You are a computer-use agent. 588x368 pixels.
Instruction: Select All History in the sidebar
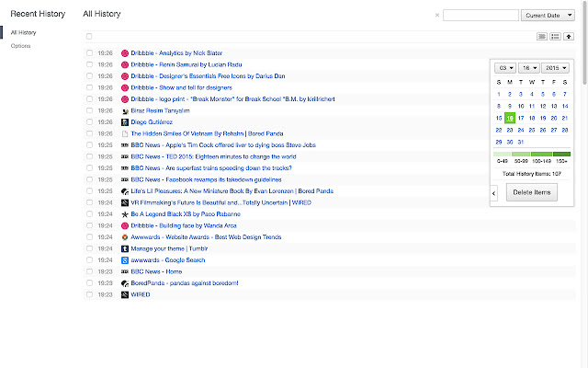[24, 32]
